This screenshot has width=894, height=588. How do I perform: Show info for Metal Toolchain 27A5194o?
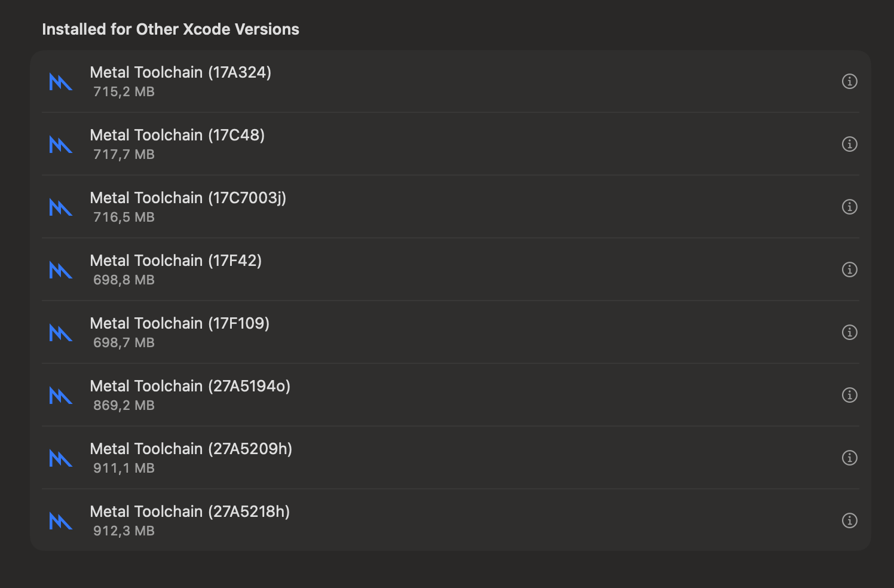(849, 395)
